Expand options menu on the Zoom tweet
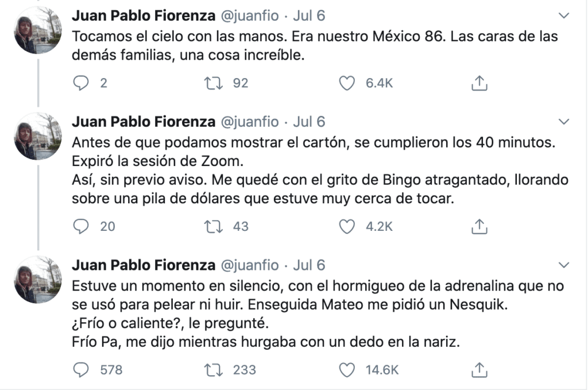The width and height of the screenshot is (588, 390). [x=565, y=122]
